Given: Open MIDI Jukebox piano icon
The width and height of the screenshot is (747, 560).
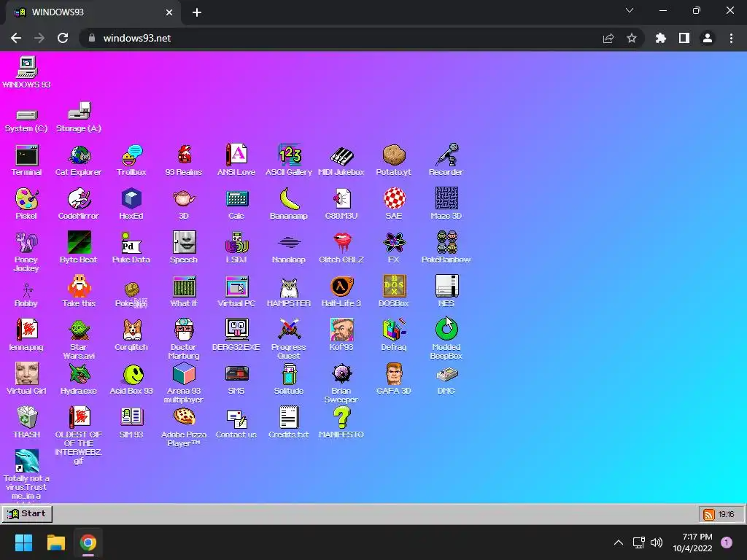Looking at the screenshot, I should (x=341, y=156).
